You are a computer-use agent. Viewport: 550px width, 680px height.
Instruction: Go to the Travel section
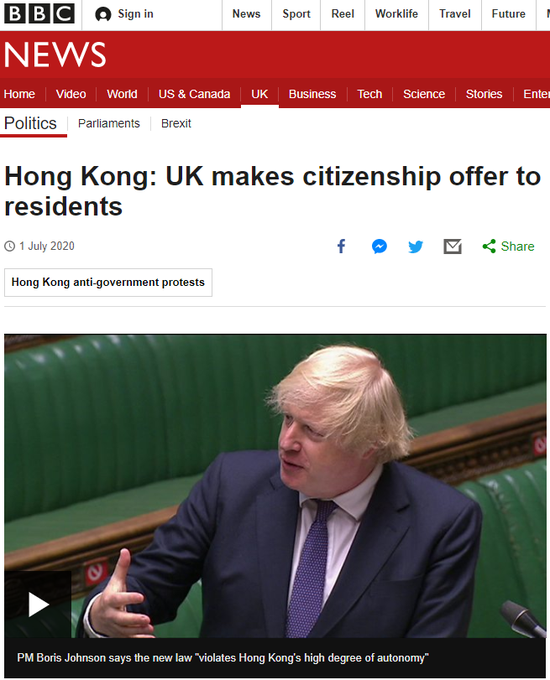[455, 14]
